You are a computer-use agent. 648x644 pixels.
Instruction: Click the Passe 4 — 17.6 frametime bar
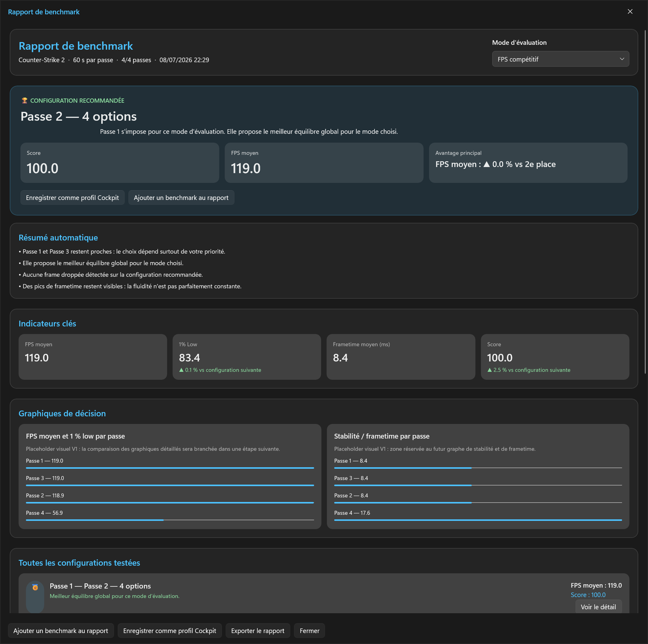(x=478, y=520)
